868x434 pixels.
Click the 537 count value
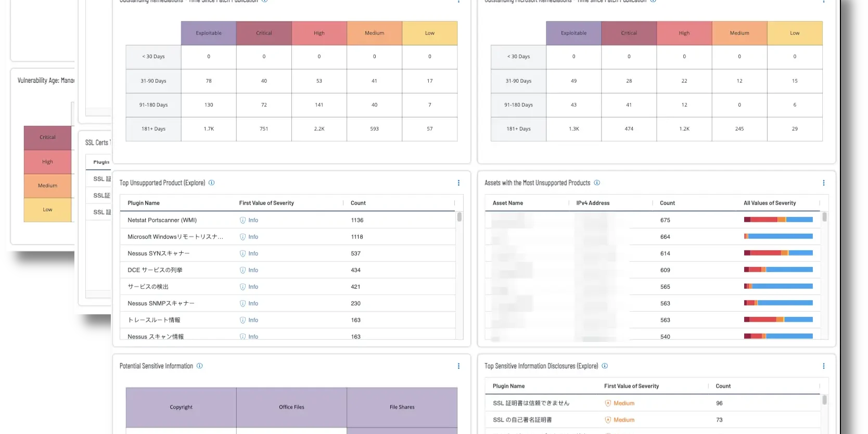pyautogui.click(x=355, y=253)
